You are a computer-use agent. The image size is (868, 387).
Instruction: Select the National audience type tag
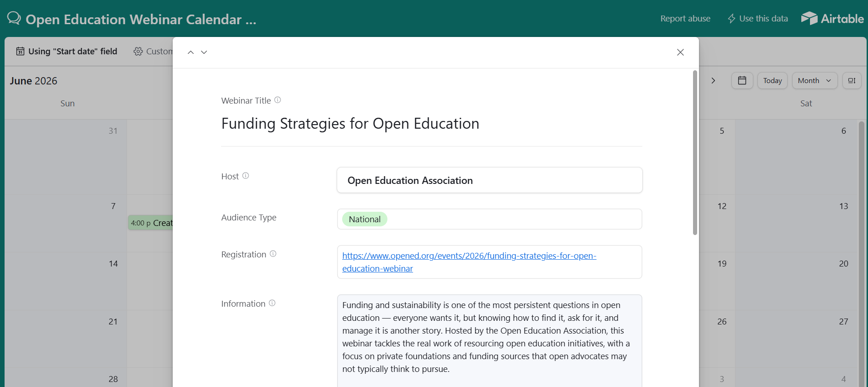[x=365, y=219]
